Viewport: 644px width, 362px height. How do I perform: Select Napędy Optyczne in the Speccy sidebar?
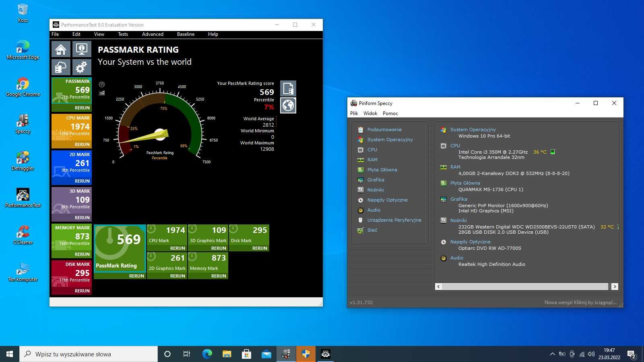(x=387, y=200)
